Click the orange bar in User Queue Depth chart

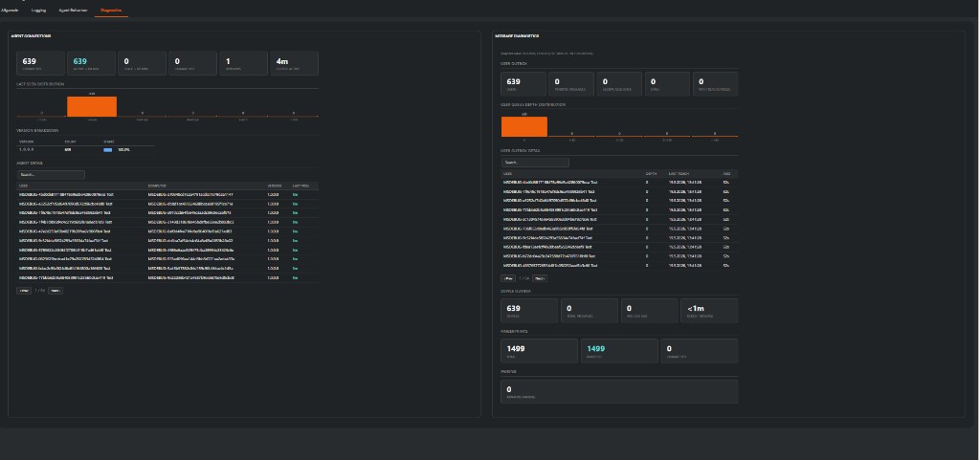(x=523, y=126)
